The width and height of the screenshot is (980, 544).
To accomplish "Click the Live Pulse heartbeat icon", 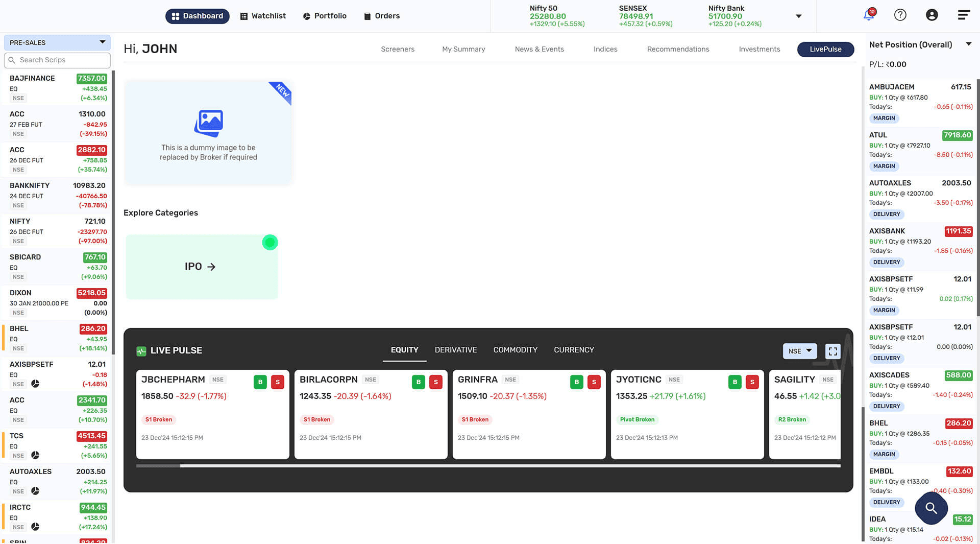I will click(x=141, y=351).
